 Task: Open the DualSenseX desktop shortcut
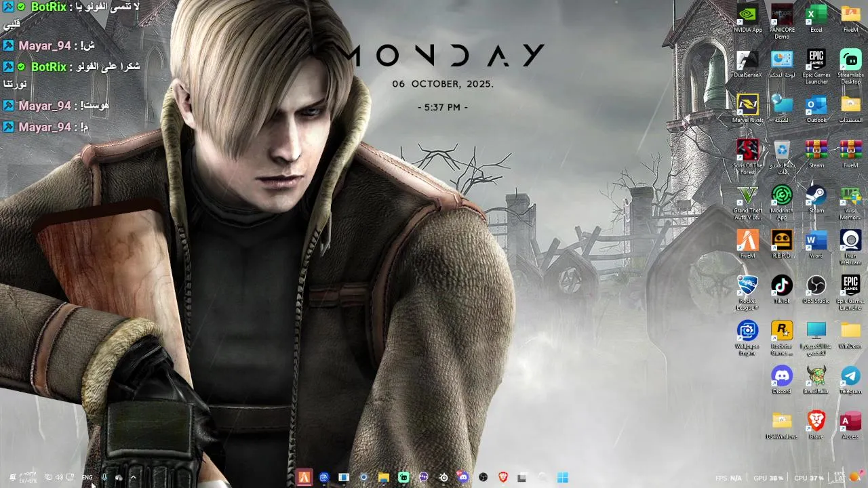click(747, 64)
